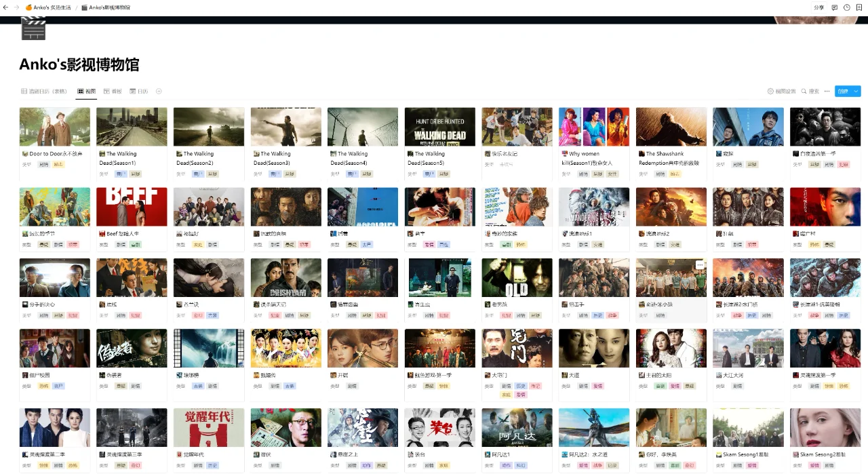
Task: Click the icon beside The Walking Dead(Season3) title
Action: [256, 154]
